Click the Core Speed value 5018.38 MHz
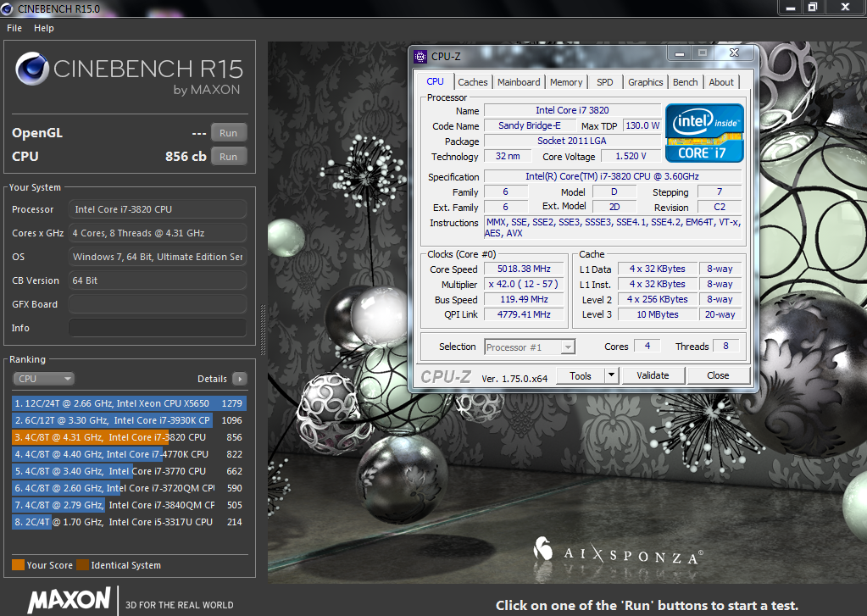 (x=524, y=269)
